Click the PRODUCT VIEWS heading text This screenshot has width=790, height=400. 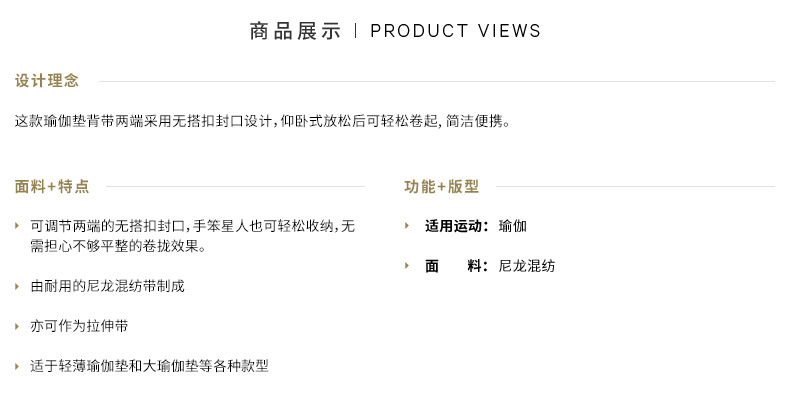[455, 31]
